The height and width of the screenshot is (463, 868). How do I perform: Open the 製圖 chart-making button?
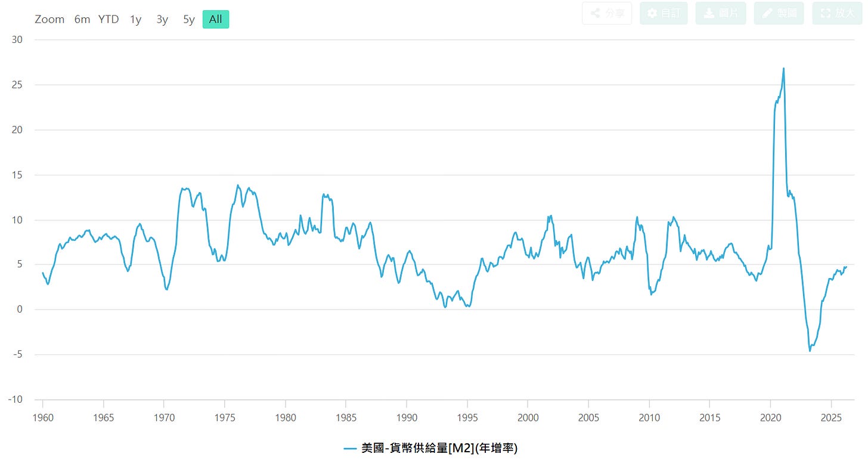tap(779, 13)
